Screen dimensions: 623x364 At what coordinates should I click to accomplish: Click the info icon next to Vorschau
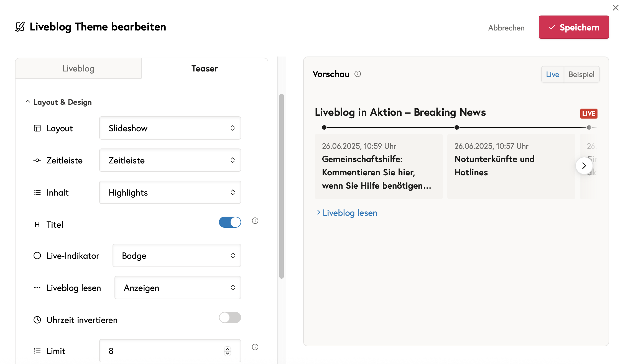[358, 74]
